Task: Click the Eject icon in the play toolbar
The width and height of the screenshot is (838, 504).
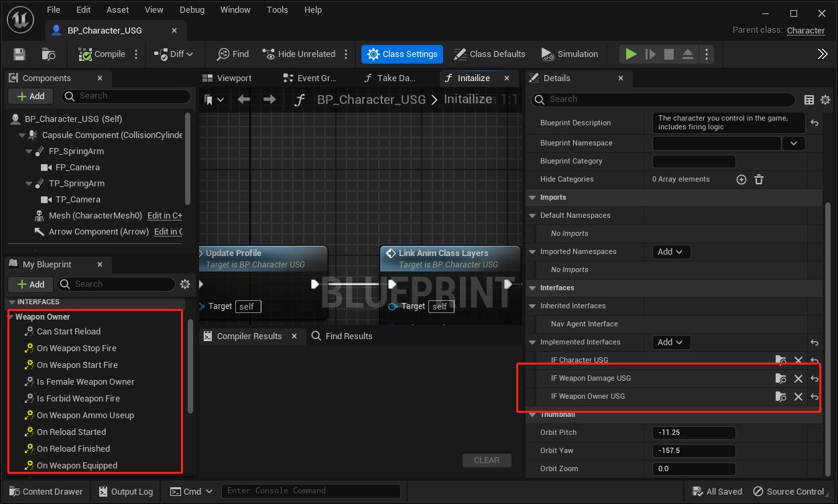Action: 688,54
